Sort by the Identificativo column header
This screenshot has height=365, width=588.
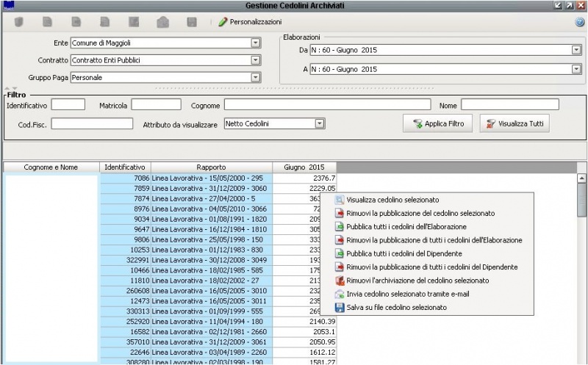pos(125,167)
